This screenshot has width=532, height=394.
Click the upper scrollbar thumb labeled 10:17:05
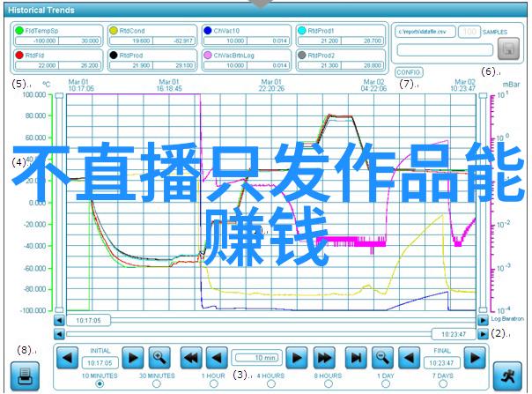88,320
